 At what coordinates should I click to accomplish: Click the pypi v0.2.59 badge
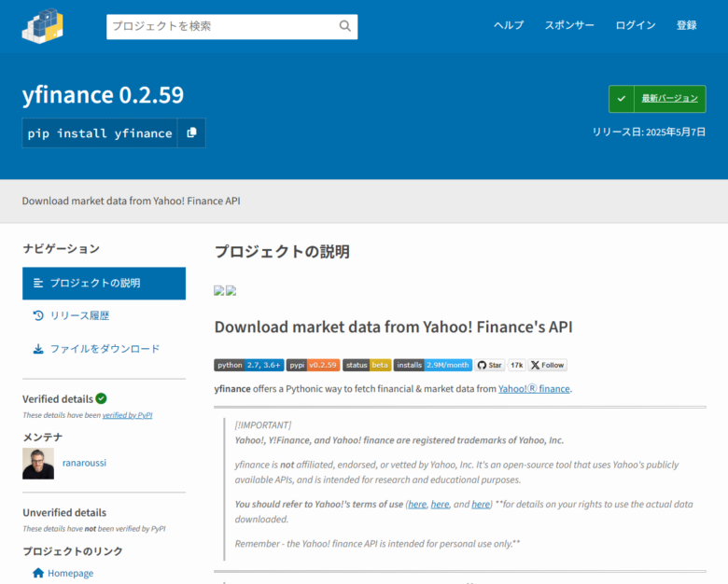point(313,365)
